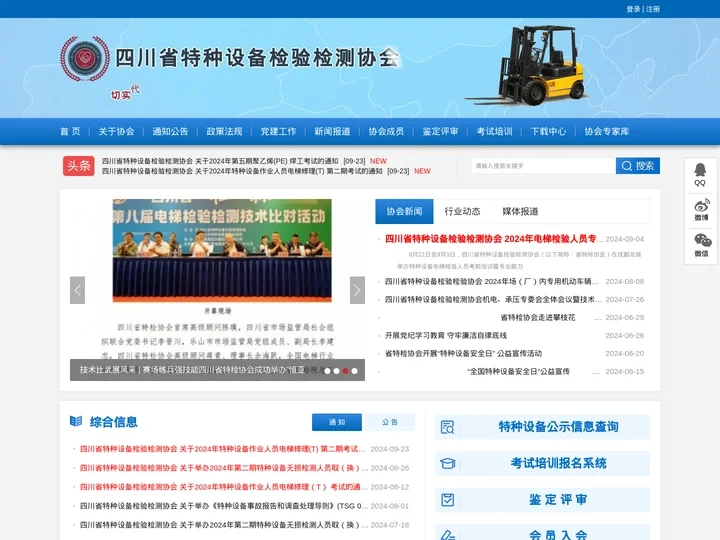The height and width of the screenshot is (540, 720).
Task: Open 首页 in navigation bar
Action: (x=70, y=131)
